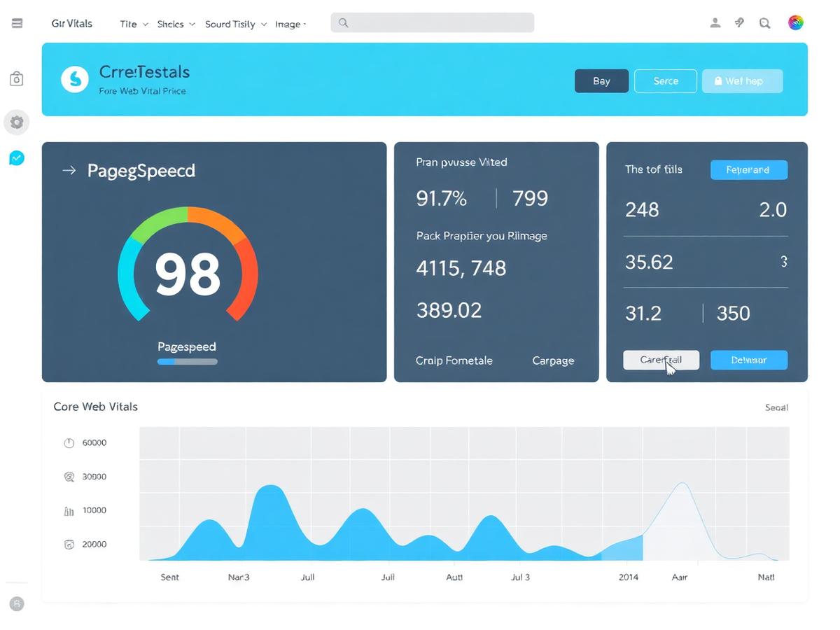Click the clock icon beside 60000
The image size is (840, 630).
(x=69, y=443)
